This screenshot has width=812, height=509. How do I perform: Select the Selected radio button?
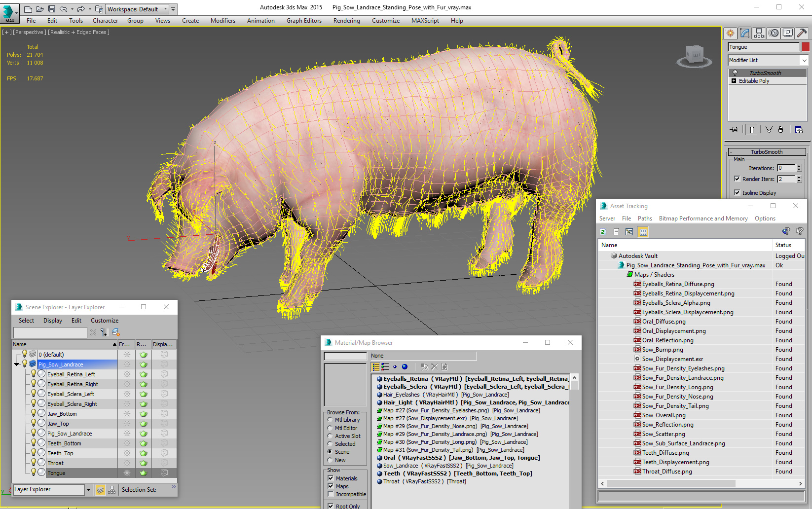tap(330, 444)
